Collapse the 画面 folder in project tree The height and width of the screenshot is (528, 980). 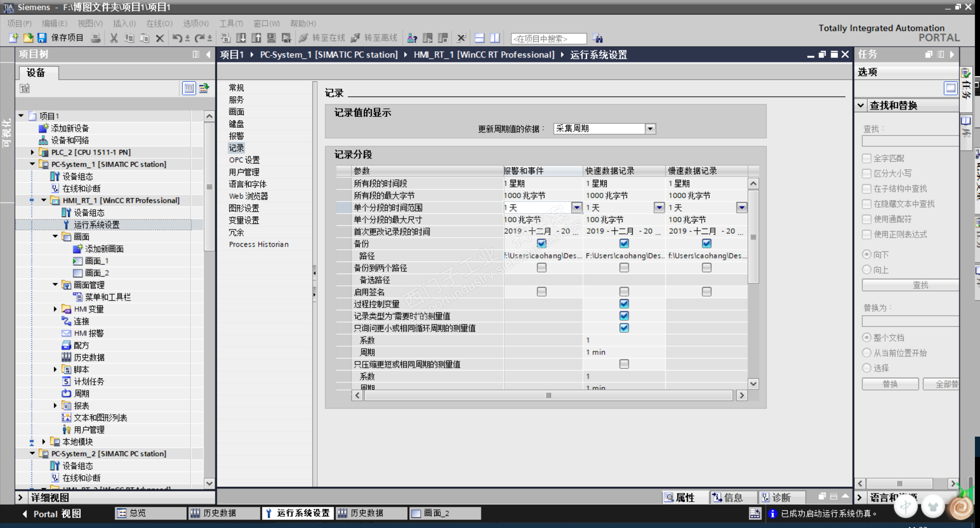55,237
